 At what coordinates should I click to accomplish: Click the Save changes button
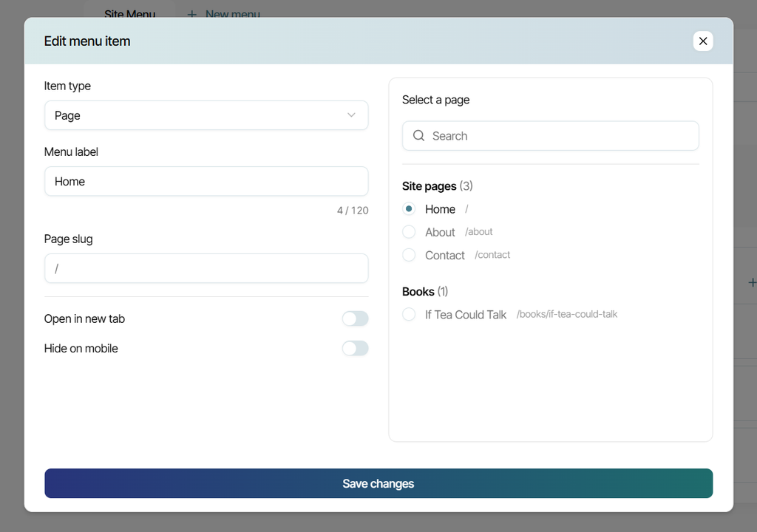coord(378,483)
